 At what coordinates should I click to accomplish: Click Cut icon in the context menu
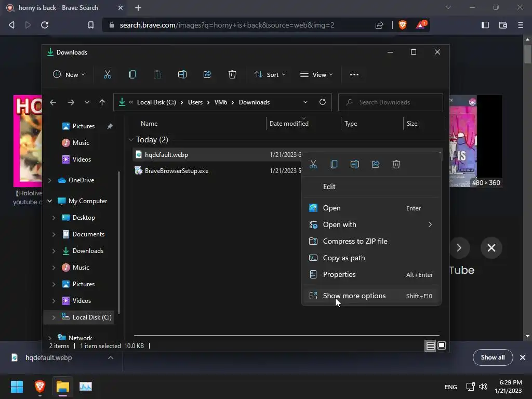(x=313, y=164)
